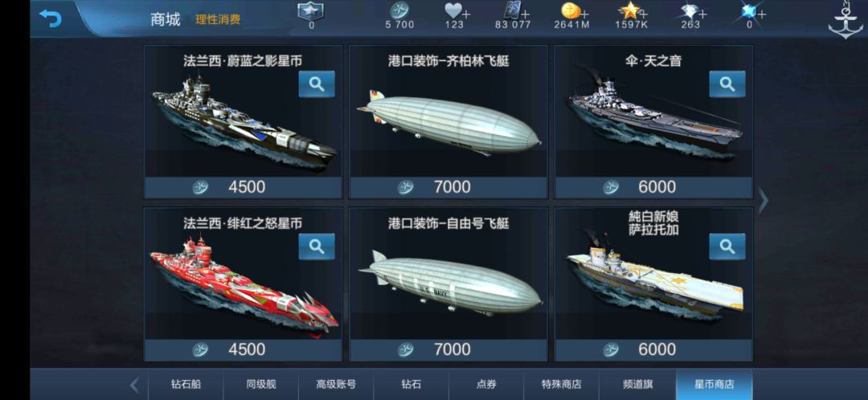Preview 伞·天之音 with its magnifier icon
This screenshot has height=400, width=868.
click(x=727, y=84)
